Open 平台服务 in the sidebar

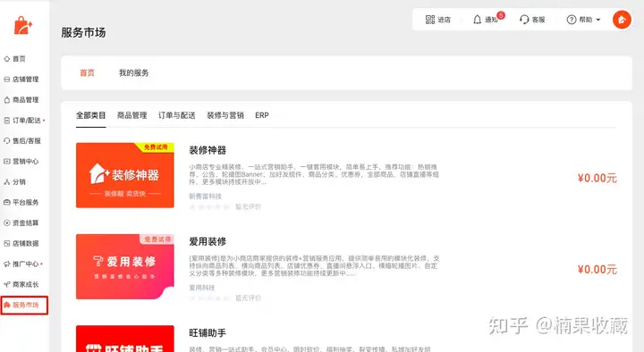pyautogui.click(x=25, y=202)
